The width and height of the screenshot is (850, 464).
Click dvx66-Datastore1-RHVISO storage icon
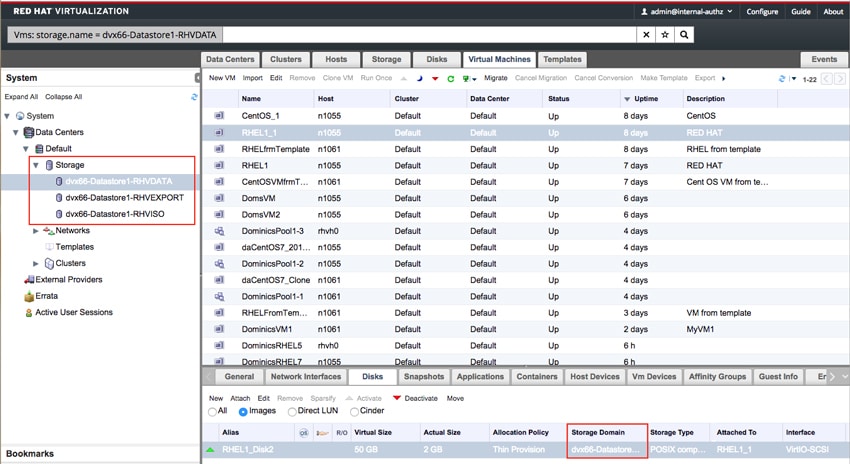coord(59,214)
